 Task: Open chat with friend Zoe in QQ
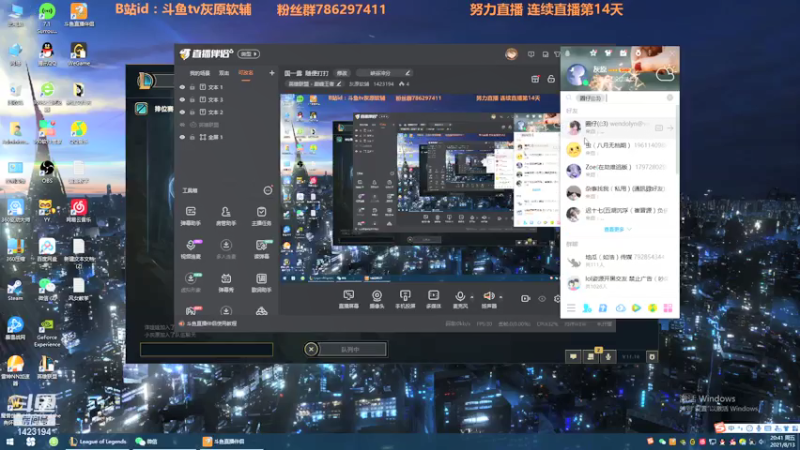tap(619, 170)
